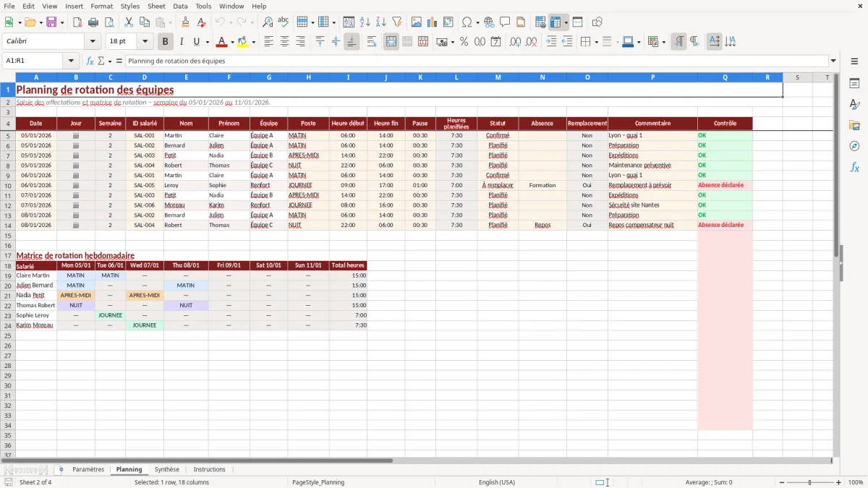Screen dimensions: 868x488
Task: Switch to the Instructions sheet tab
Action: pyautogui.click(x=210, y=469)
